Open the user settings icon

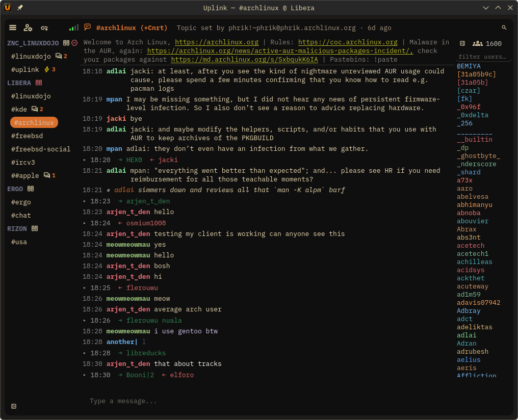coord(28,28)
